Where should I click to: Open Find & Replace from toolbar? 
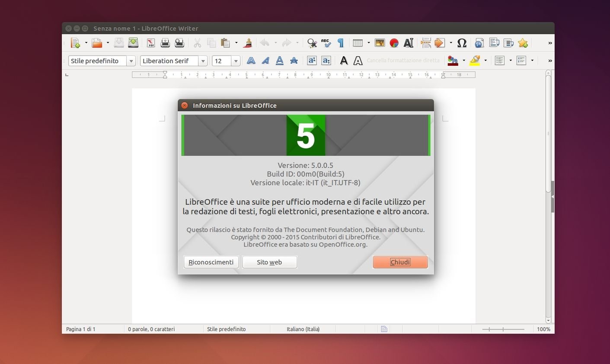[312, 43]
